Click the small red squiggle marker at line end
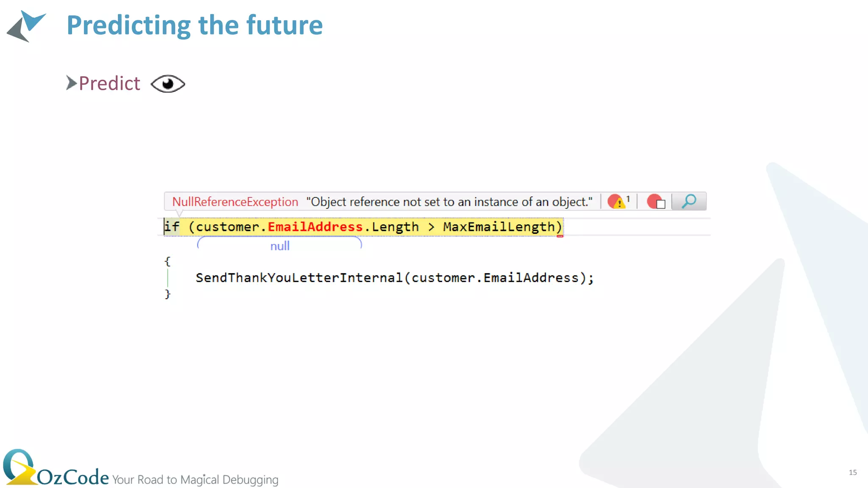 coord(560,236)
